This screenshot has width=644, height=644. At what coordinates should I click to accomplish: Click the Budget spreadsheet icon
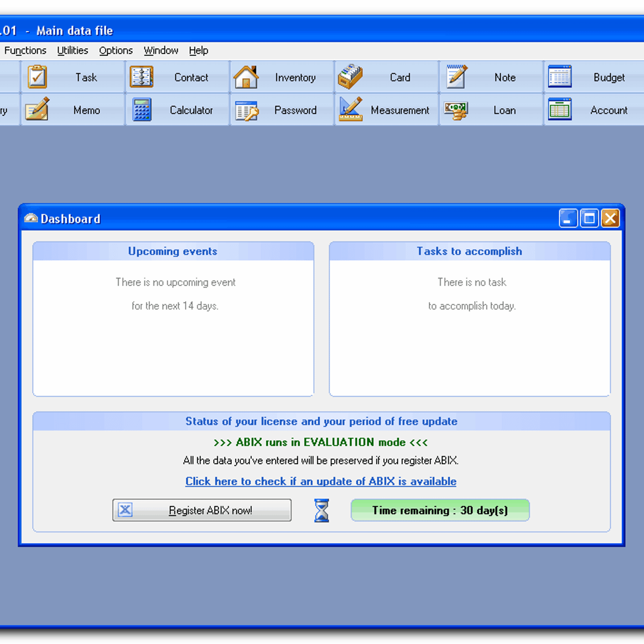pos(560,77)
